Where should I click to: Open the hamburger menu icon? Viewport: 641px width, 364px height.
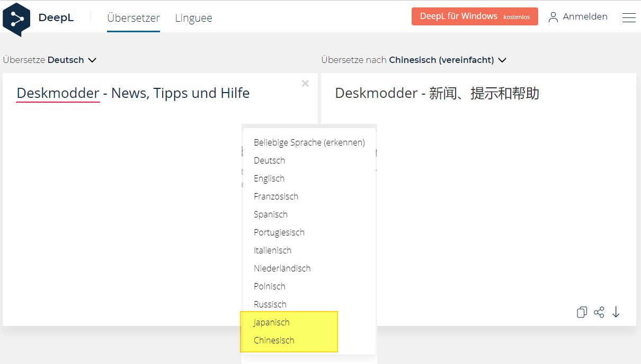click(629, 17)
